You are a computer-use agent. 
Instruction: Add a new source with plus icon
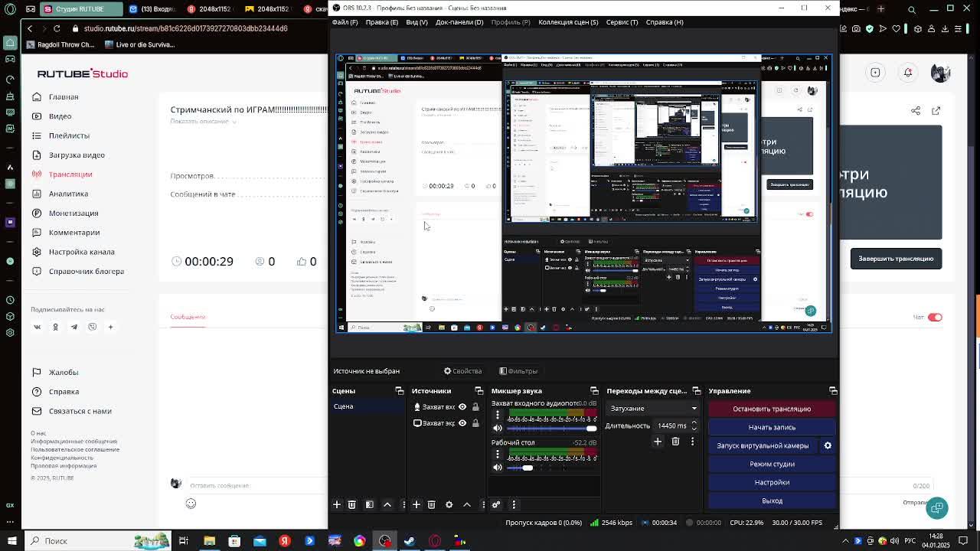[416, 504]
